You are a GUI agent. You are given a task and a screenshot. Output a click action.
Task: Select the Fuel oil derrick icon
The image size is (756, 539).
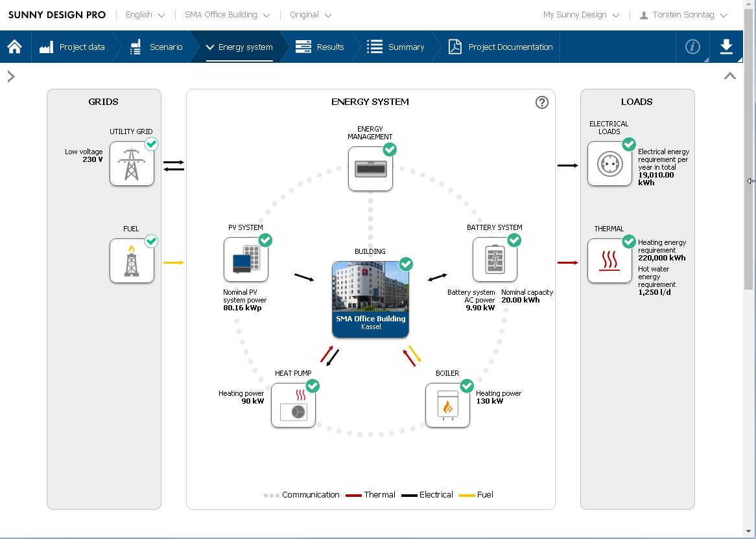coord(132,261)
